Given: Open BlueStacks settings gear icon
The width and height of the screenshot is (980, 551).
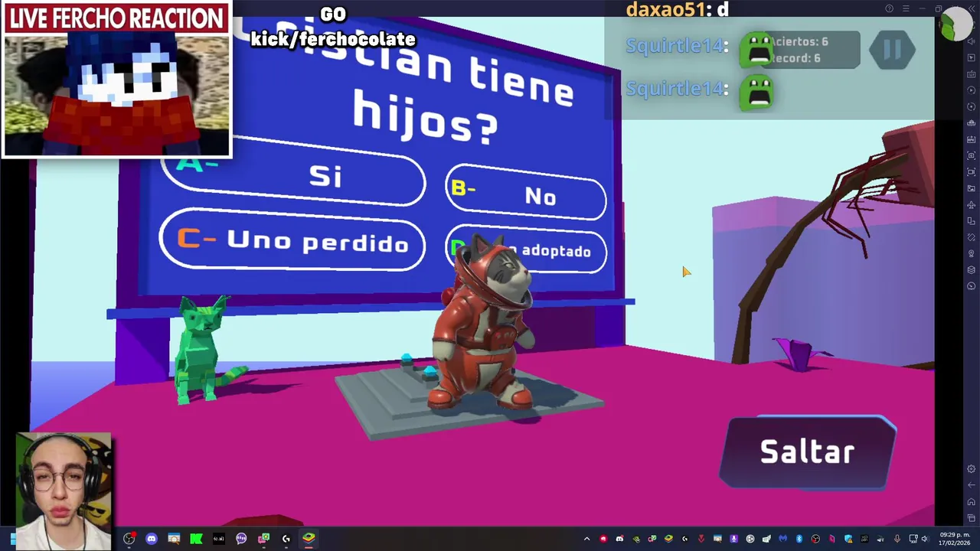Looking at the screenshot, I should (972, 469).
